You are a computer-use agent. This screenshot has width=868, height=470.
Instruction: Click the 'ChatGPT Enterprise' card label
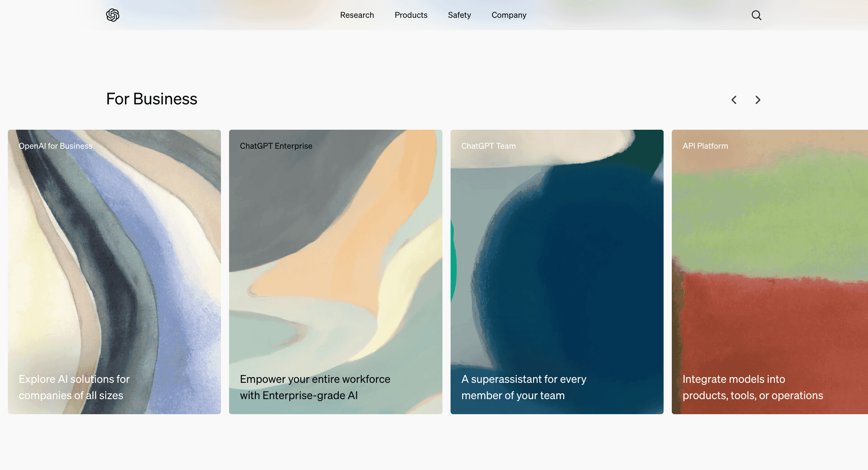[276, 146]
